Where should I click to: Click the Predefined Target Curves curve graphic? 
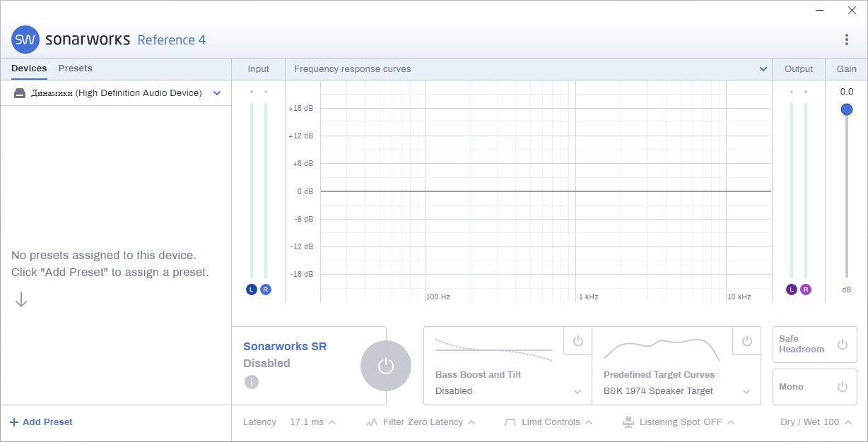click(x=662, y=349)
